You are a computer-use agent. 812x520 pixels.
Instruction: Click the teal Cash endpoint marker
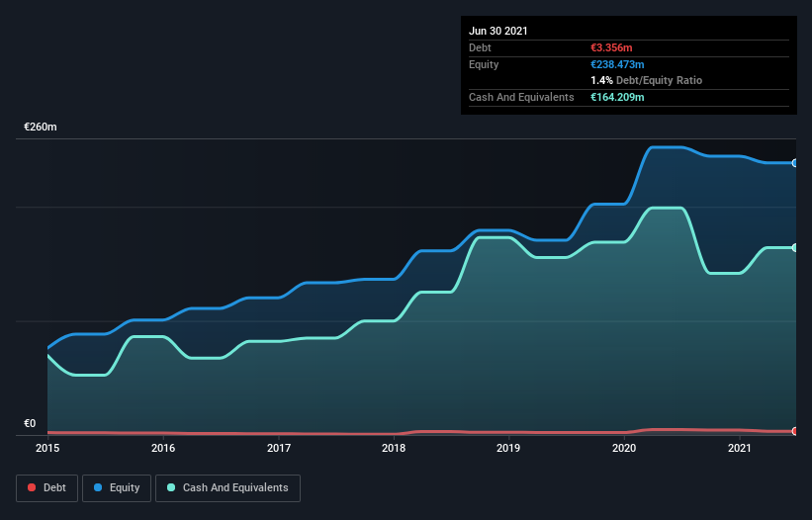795,248
